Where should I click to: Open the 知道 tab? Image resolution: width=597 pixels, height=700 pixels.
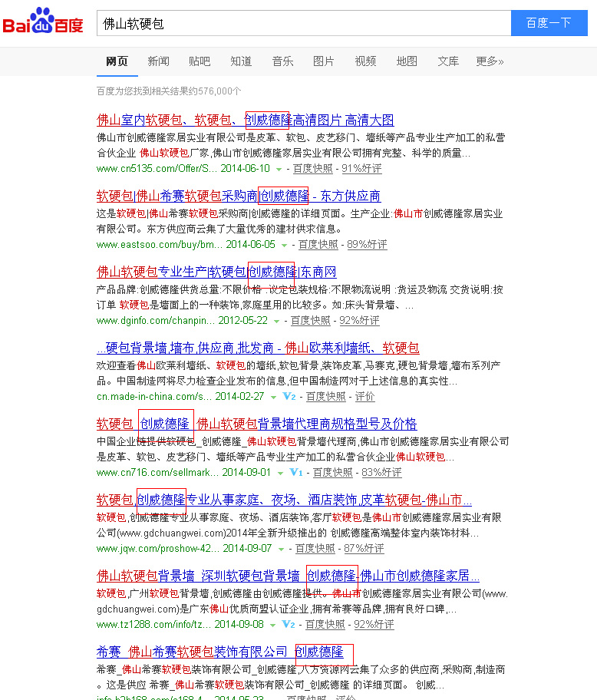click(241, 61)
